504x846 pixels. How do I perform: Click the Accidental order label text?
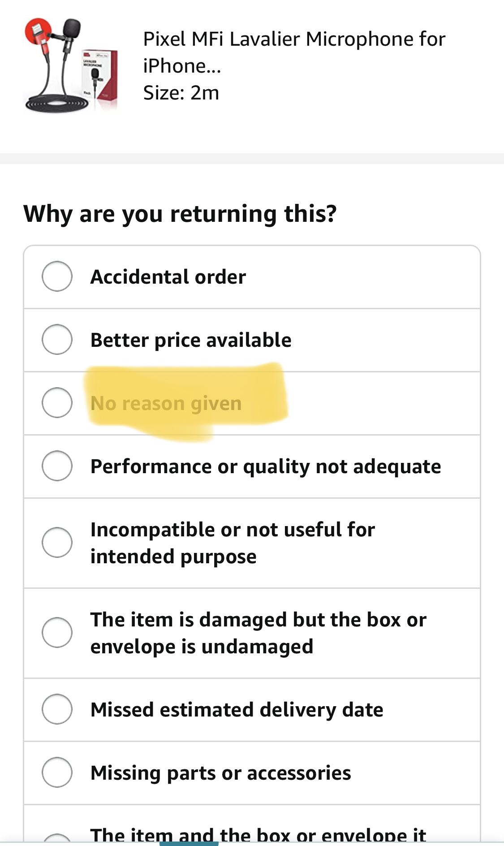click(x=168, y=277)
